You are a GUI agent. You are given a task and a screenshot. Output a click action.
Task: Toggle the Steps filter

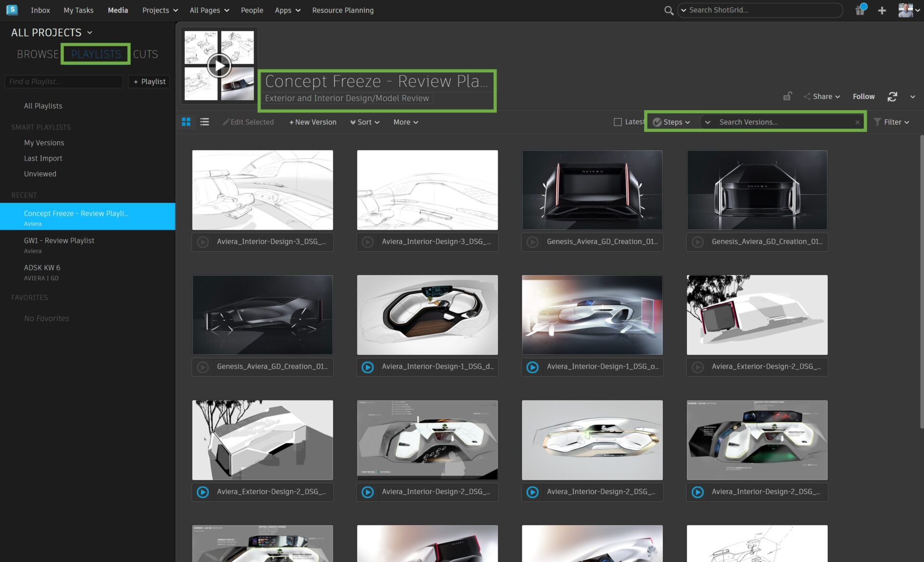click(672, 122)
